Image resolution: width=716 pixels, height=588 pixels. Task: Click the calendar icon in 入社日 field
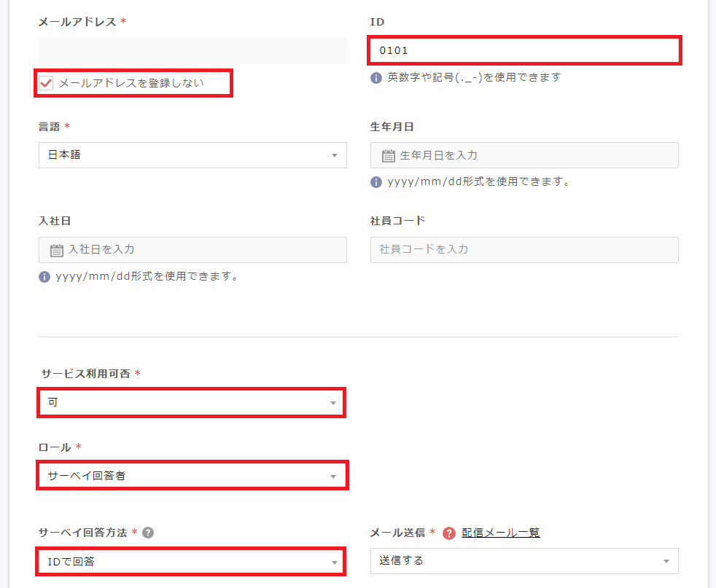coord(57,250)
